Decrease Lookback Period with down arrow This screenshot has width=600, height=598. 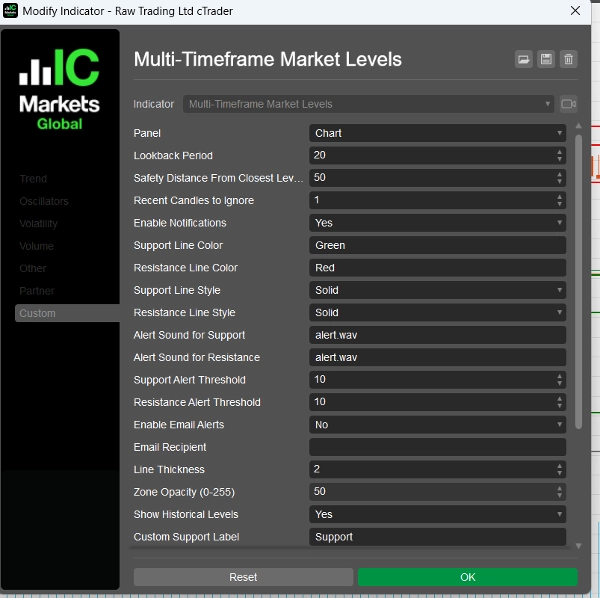559,159
